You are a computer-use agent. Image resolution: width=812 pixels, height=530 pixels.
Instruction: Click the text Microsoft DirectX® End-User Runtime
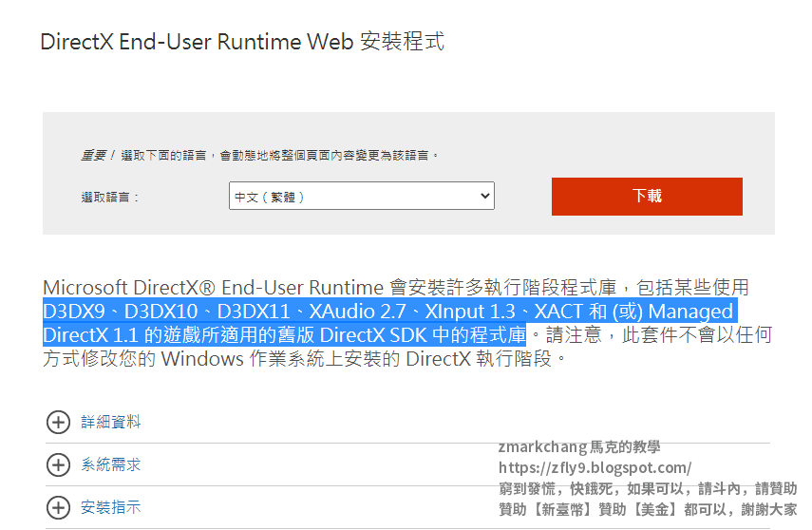213,287
